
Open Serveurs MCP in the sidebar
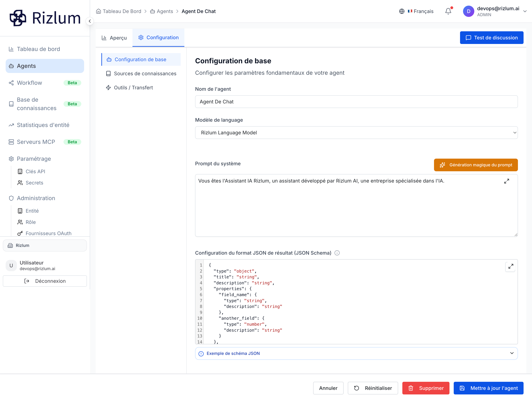point(45,142)
